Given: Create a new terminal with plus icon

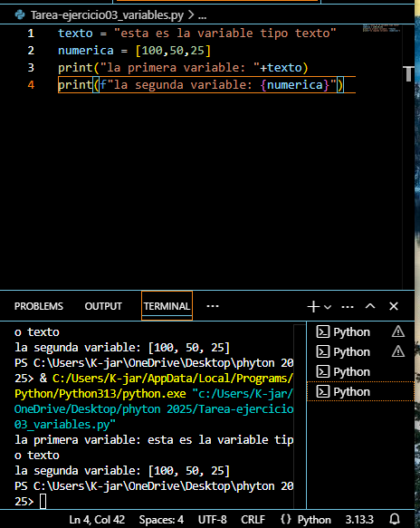Looking at the screenshot, I should (x=313, y=306).
